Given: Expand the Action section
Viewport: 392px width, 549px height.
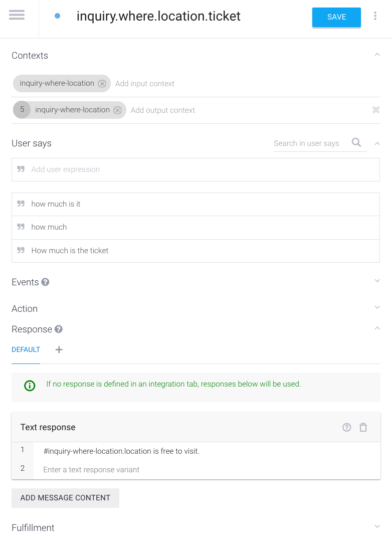Looking at the screenshot, I should pyautogui.click(x=377, y=308).
